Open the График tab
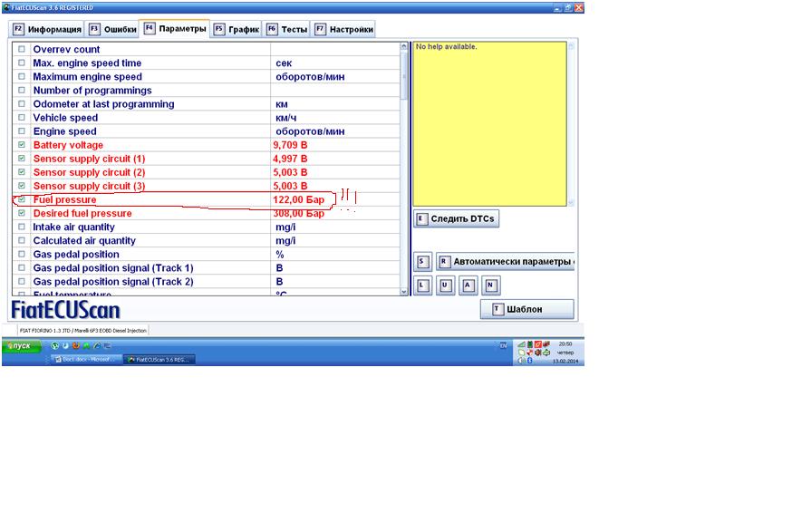The height and width of the screenshot is (532, 792). pos(237,29)
